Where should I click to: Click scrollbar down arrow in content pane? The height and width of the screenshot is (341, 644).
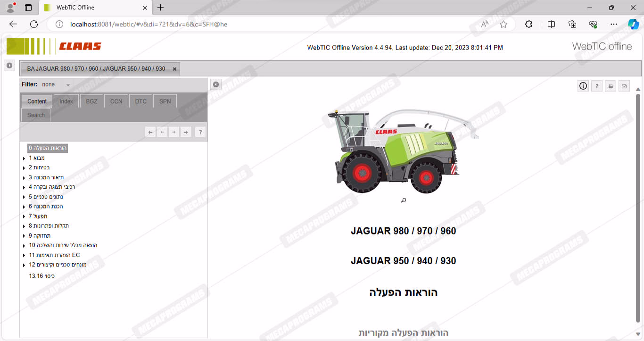click(638, 334)
